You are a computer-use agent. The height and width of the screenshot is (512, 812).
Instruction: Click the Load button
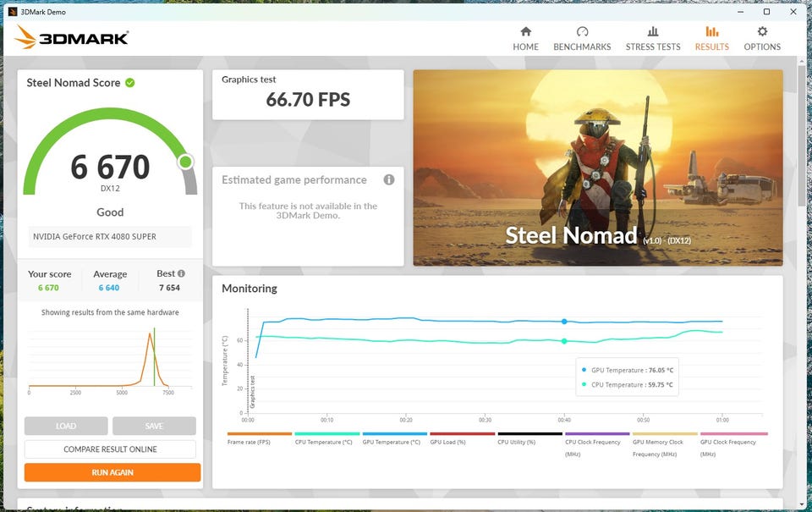[66, 426]
